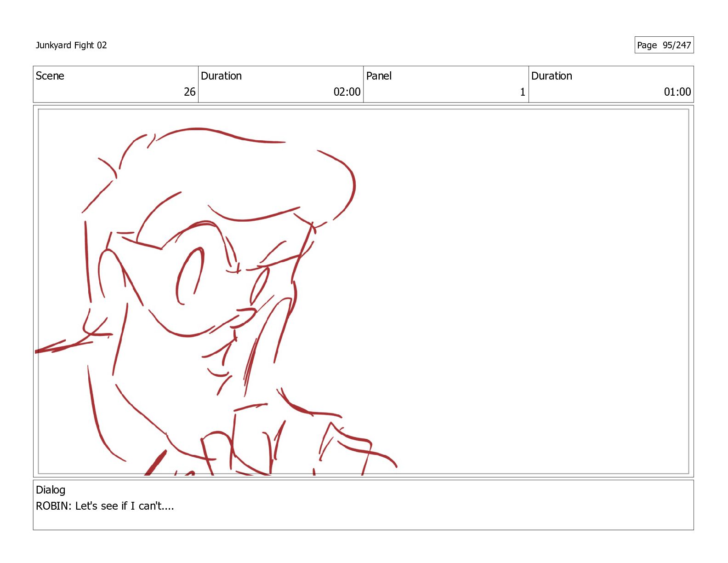Click the scene duration value '02:00'
The image size is (728, 563).
pos(347,92)
